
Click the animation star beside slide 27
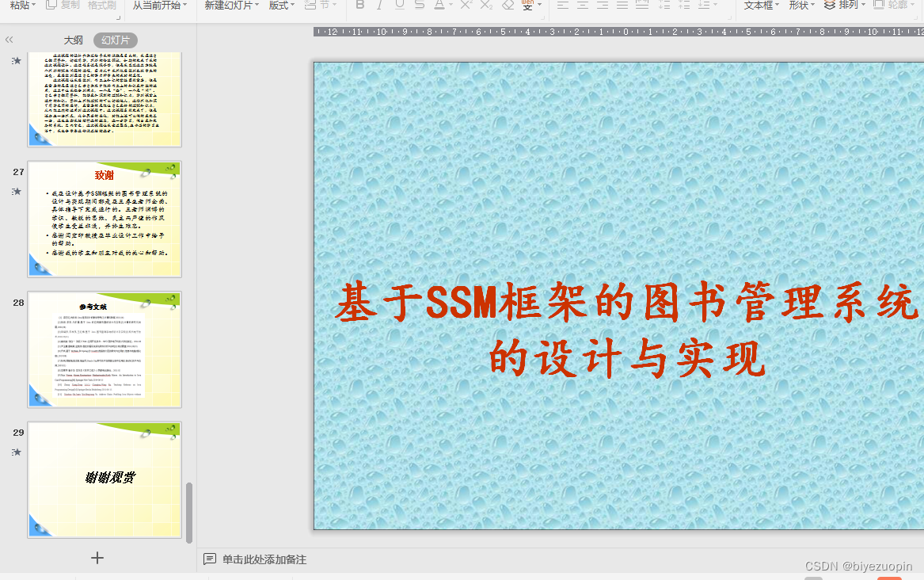pos(17,192)
